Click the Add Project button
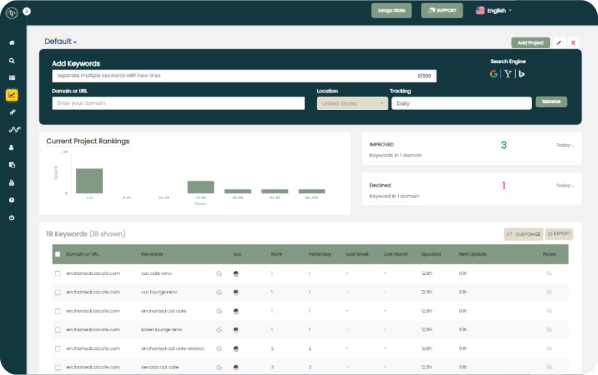The image size is (598, 375). (x=530, y=43)
